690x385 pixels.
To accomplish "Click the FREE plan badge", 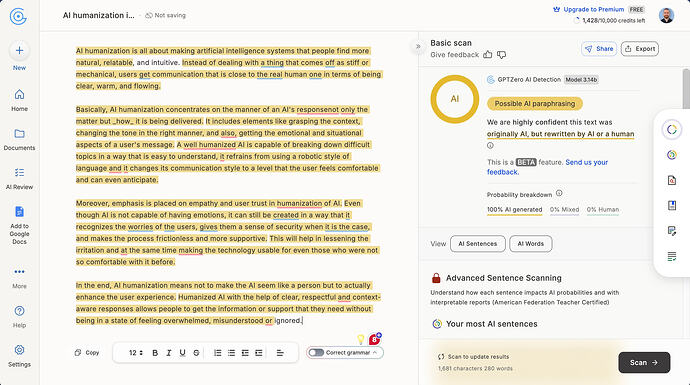I will point(636,9).
